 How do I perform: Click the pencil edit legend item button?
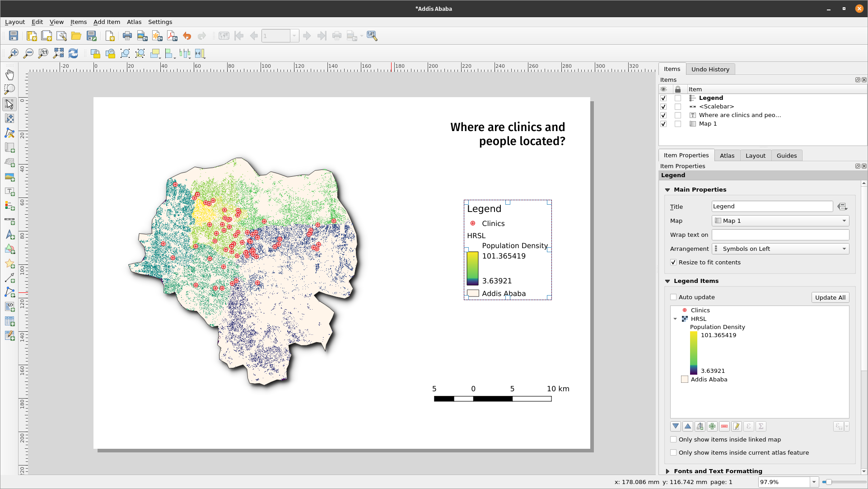pyautogui.click(x=737, y=426)
